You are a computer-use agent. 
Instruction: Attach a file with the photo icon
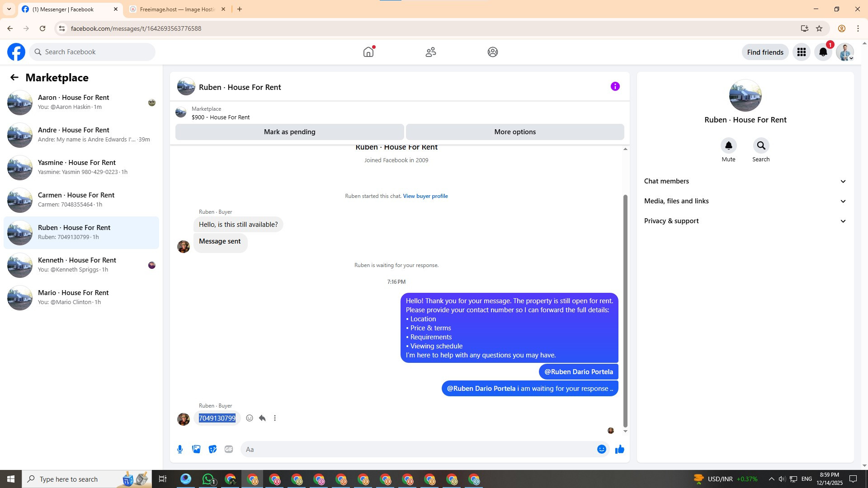[196, 449]
